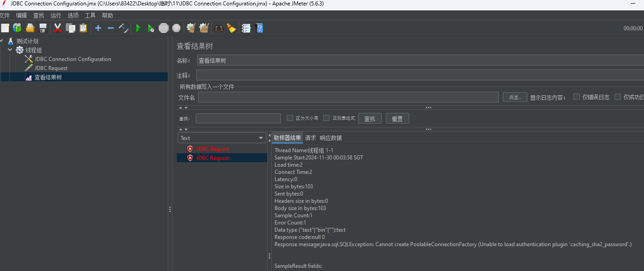644x271 pixels.
Task: Click the 查找 search button
Action: click(370, 118)
